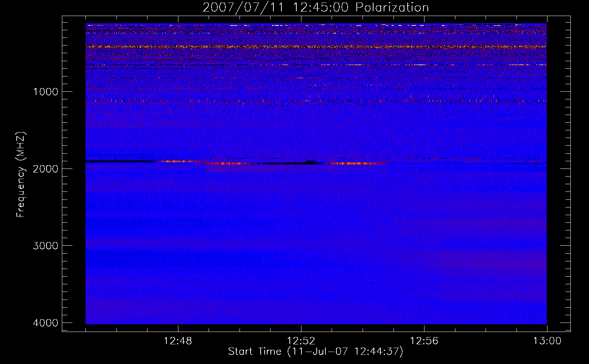Click the 3000 frequency tick label

[46, 246]
